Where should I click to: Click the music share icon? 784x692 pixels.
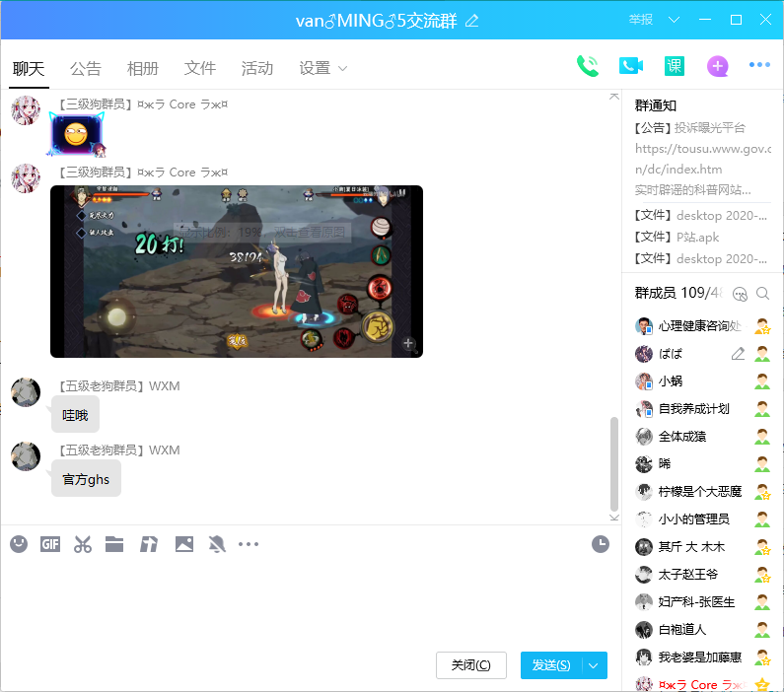(149, 544)
